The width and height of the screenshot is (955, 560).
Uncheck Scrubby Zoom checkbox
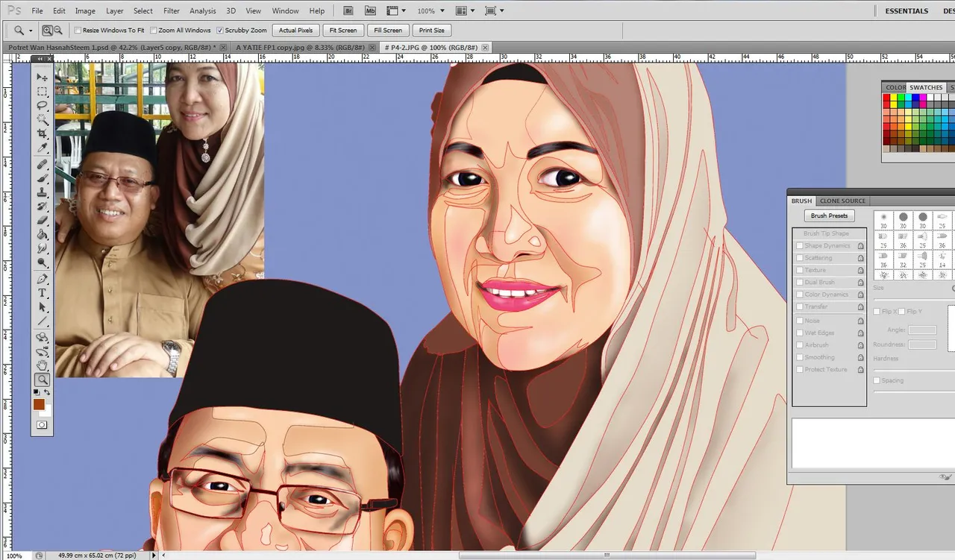[220, 31]
